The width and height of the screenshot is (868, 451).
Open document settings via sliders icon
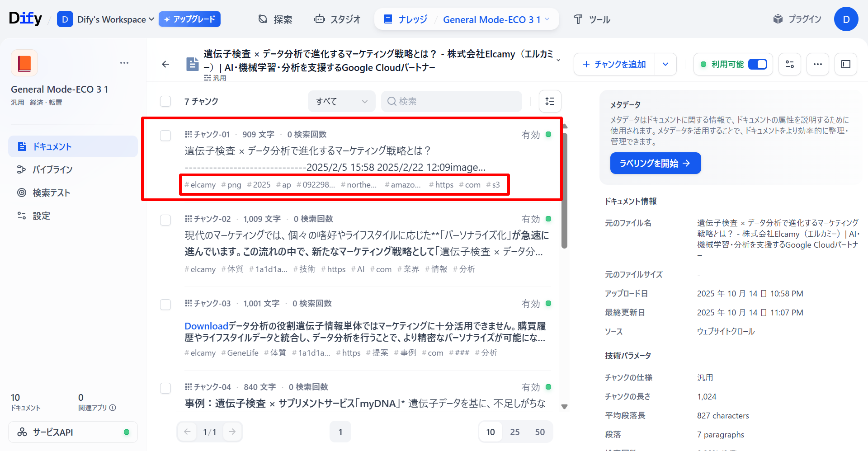pos(789,64)
